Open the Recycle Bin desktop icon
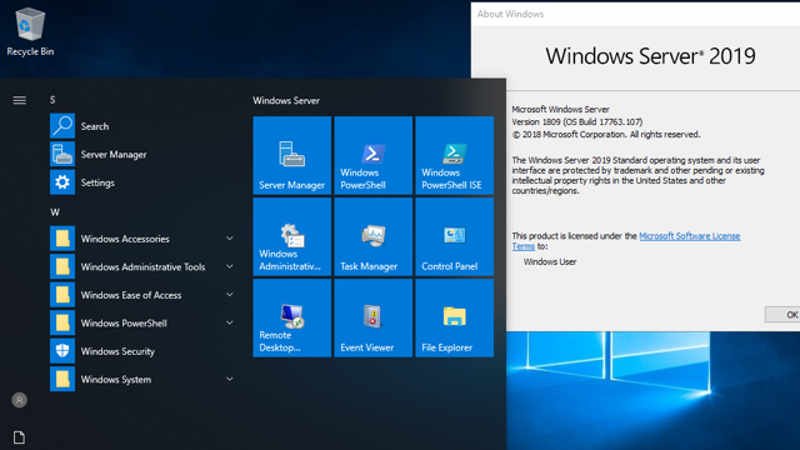 30,31
